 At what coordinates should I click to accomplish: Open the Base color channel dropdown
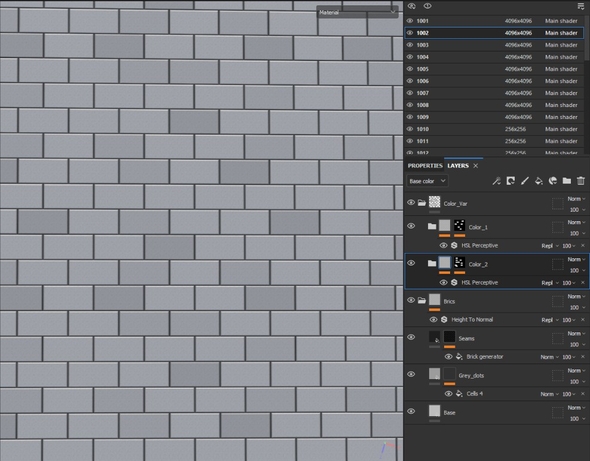click(x=427, y=181)
